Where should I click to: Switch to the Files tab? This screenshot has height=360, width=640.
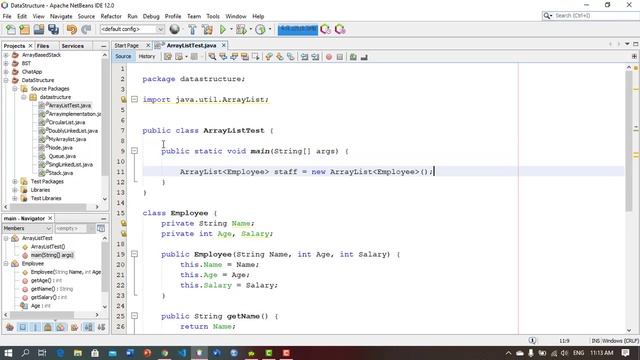click(x=43, y=46)
